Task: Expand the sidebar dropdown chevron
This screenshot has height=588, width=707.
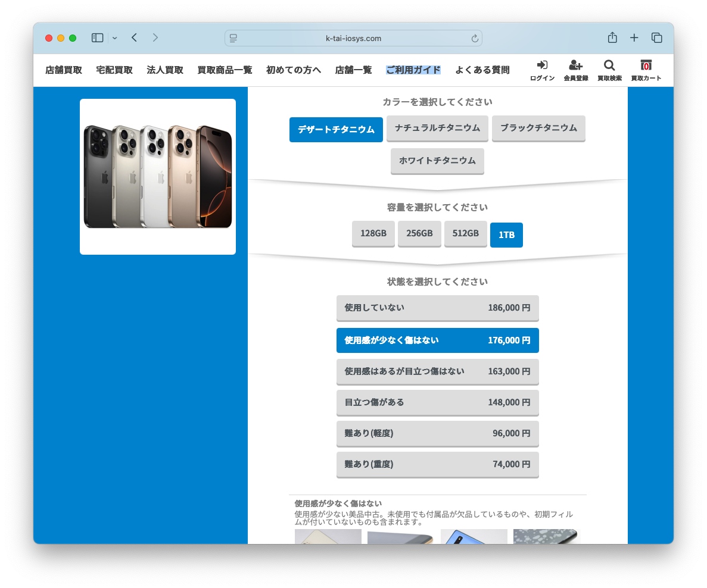Action: point(115,38)
